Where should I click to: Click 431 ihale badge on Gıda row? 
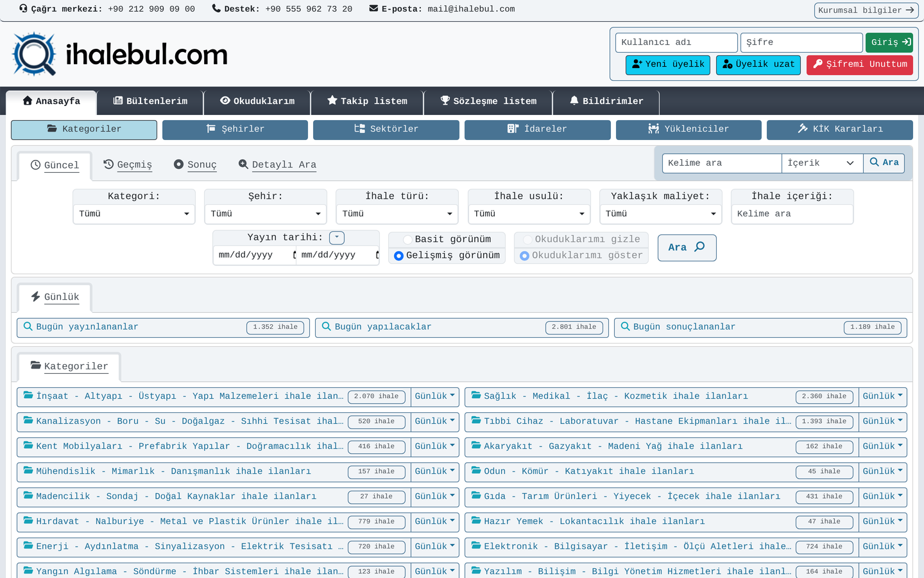(x=825, y=497)
